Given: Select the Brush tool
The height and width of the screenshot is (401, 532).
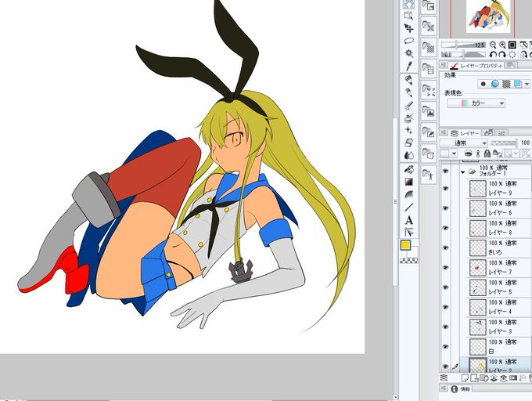Looking at the screenshot, I should (x=409, y=106).
